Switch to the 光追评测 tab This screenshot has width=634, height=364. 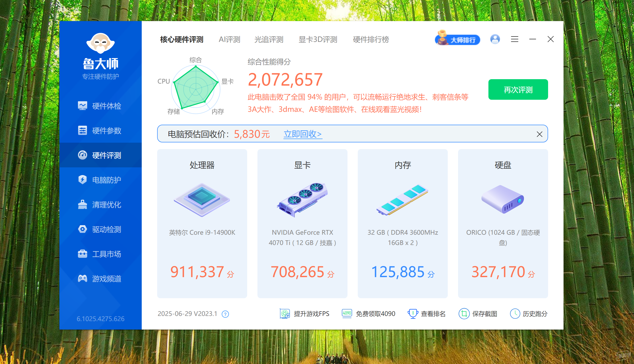pyautogui.click(x=269, y=40)
